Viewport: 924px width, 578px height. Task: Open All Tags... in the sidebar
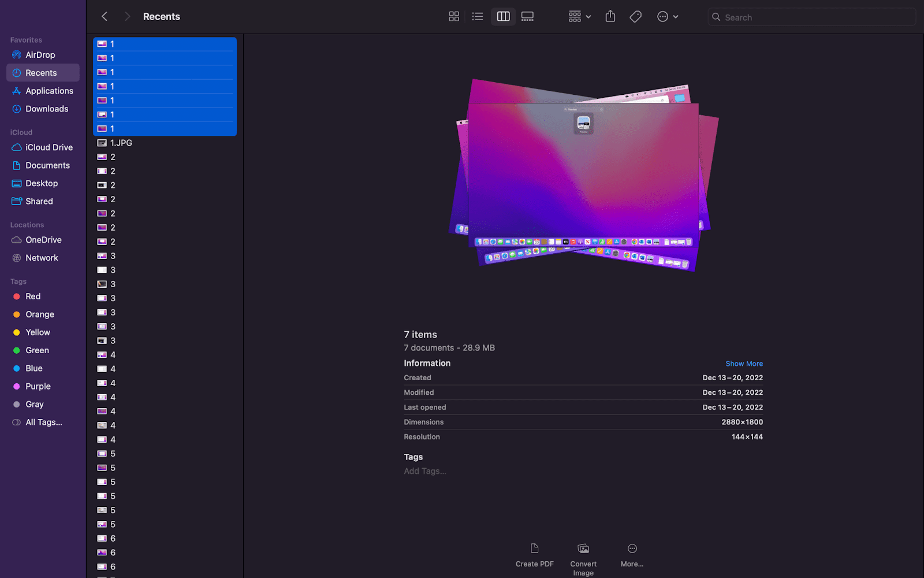point(43,423)
